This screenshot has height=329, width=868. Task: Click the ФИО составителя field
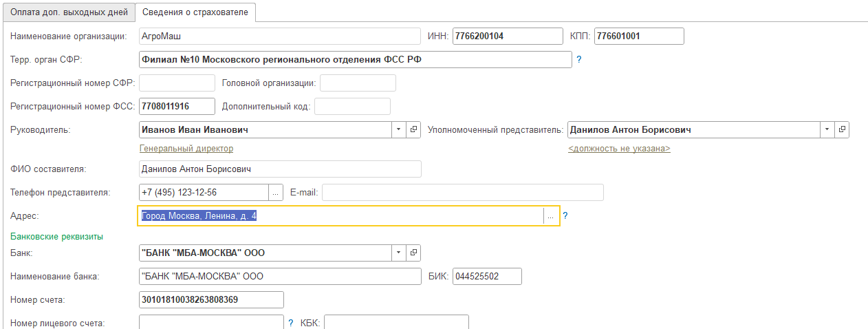tap(280, 169)
